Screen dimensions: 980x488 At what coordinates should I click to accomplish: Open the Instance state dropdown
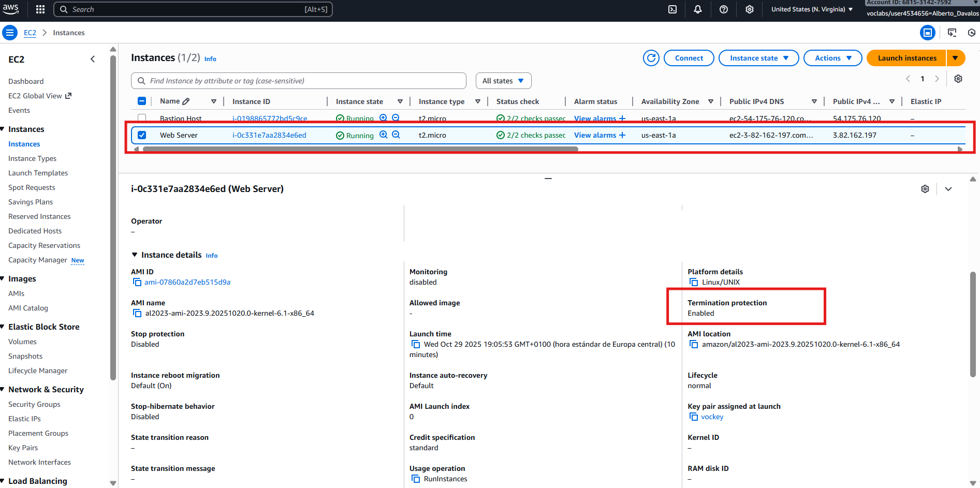click(758, 58)
